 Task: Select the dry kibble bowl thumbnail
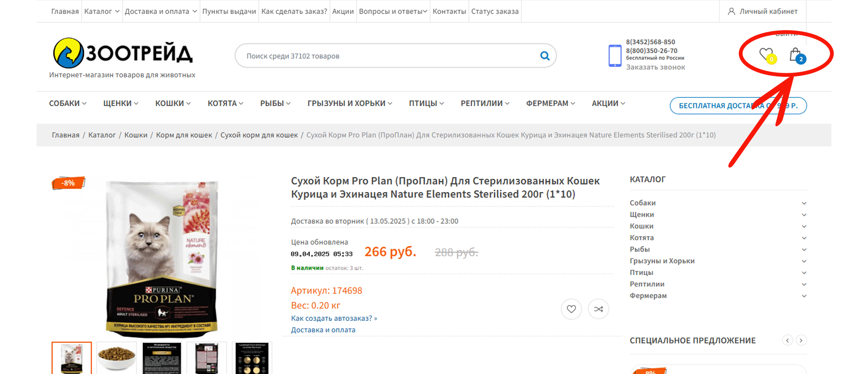(x=116, y=358)
